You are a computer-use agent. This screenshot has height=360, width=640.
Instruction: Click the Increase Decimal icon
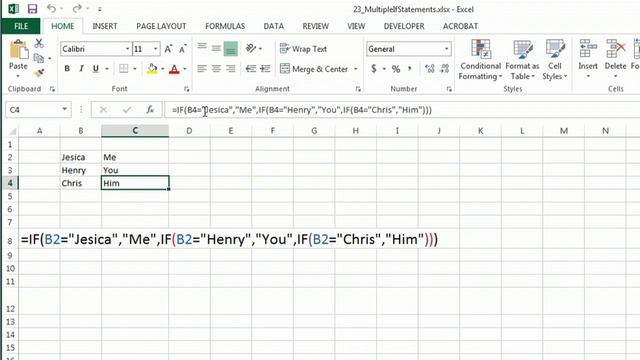[x=429, y=69]
